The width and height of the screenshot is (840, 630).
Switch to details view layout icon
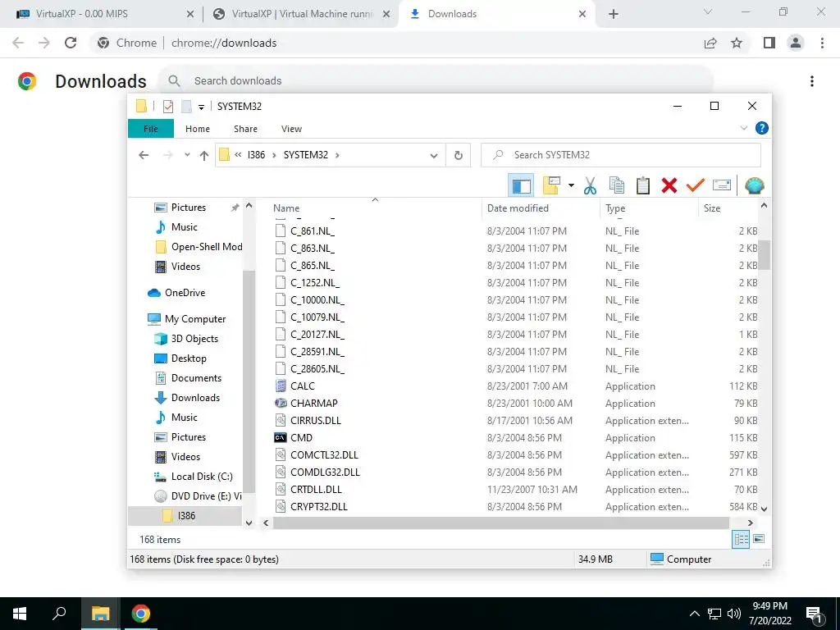pyautogui.click(x=741, y=539)
